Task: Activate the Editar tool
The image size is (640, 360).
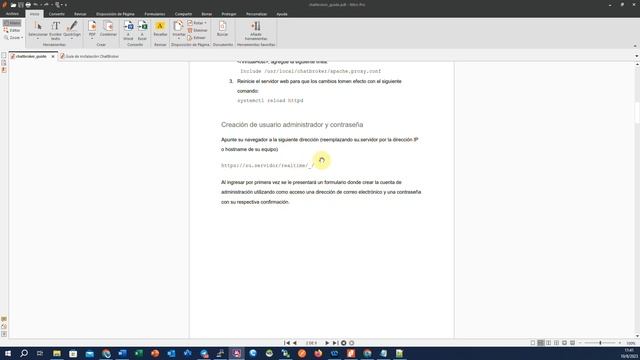Action: pos(12,30)
